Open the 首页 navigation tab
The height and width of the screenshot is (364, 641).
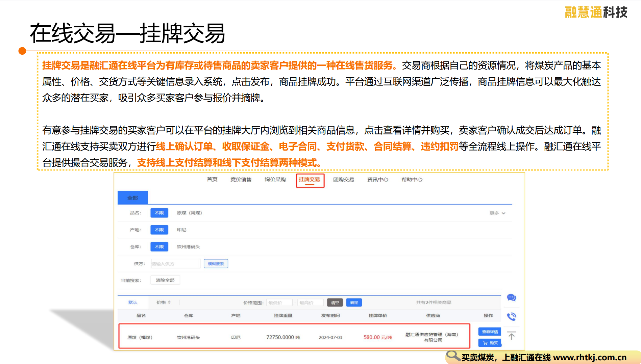pyautogui.click(x=212, y=179)
